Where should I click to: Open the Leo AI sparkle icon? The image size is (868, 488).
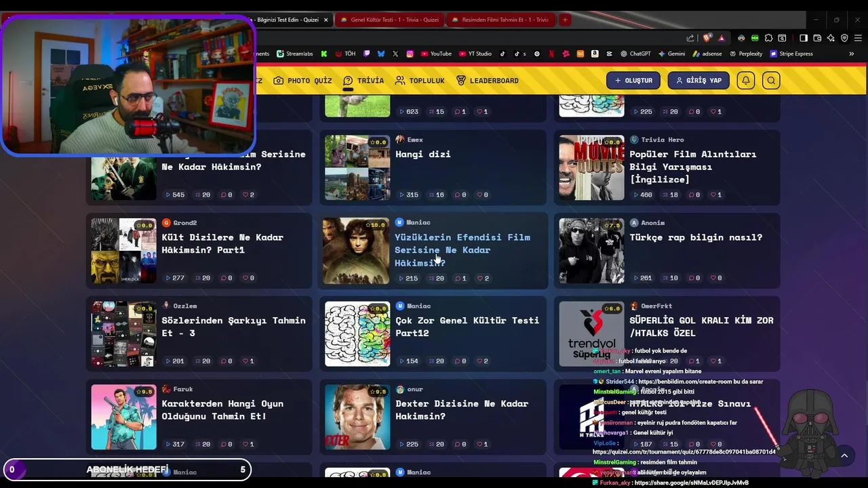click(x=831, y=38)
